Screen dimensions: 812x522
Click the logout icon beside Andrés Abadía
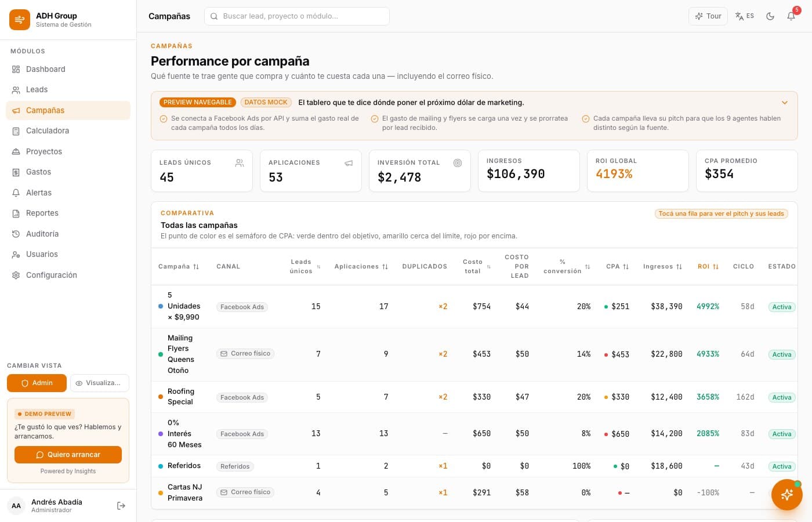coord(121,506)
